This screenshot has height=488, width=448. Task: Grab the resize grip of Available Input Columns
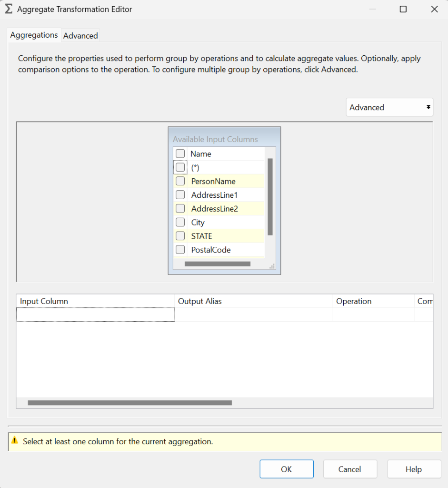click(x=272, y=266)
